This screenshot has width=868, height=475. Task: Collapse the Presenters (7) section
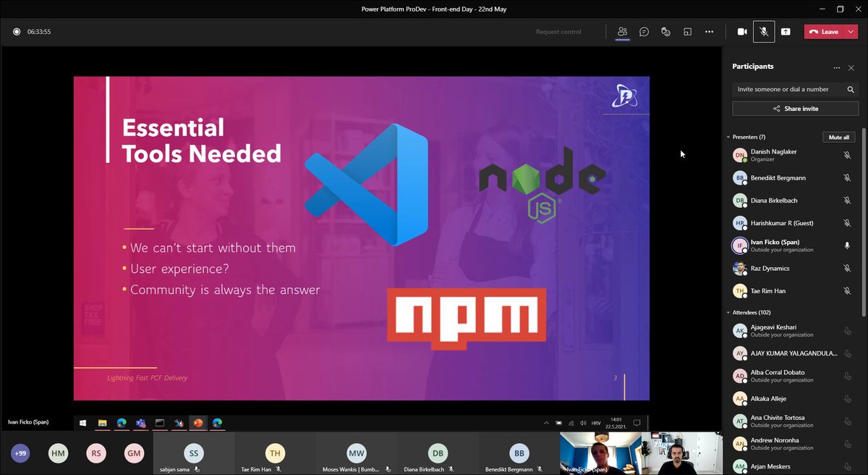point(728,137)
